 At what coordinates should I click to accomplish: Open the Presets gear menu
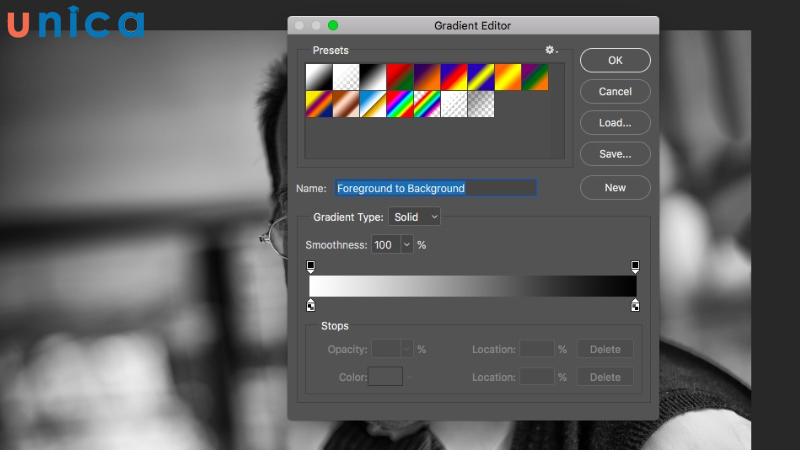coord(551,50)
